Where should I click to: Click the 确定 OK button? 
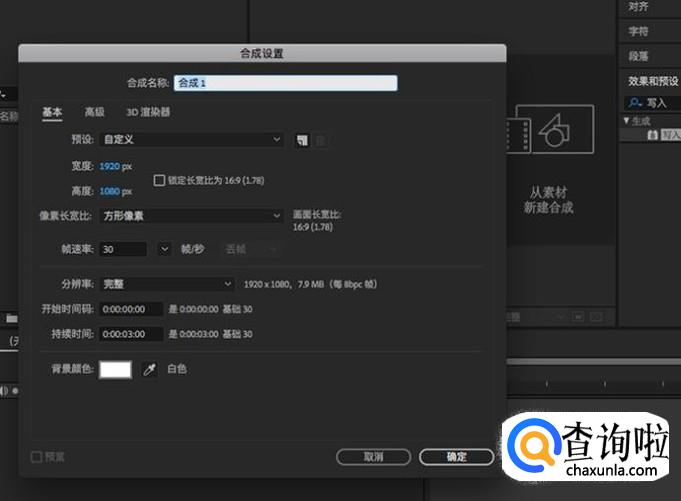(x=456, y=457)
